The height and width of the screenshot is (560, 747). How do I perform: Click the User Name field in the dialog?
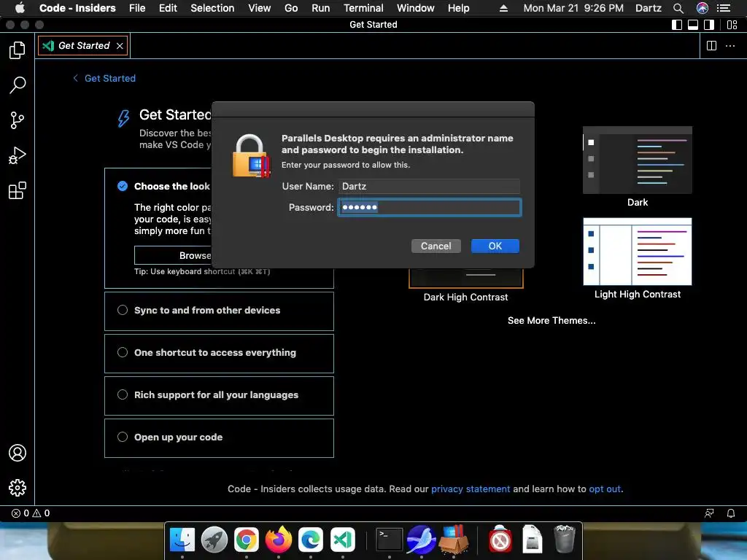429,186
